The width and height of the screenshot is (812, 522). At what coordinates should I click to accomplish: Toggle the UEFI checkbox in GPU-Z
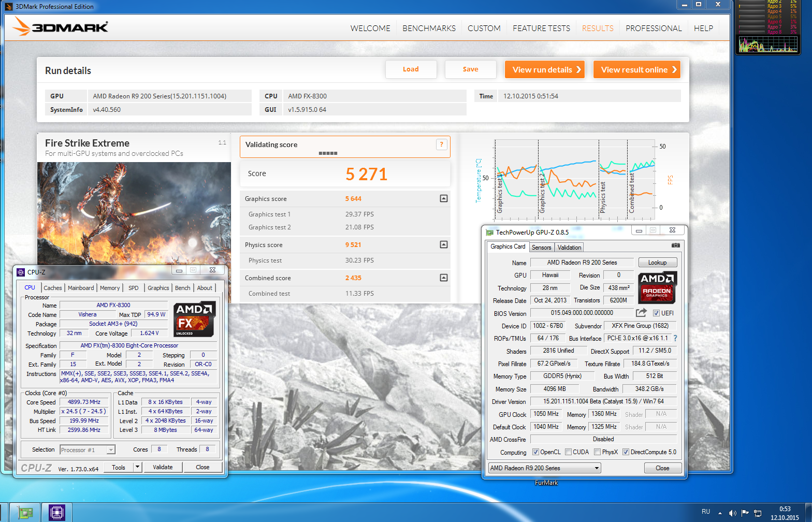(656, 313)
